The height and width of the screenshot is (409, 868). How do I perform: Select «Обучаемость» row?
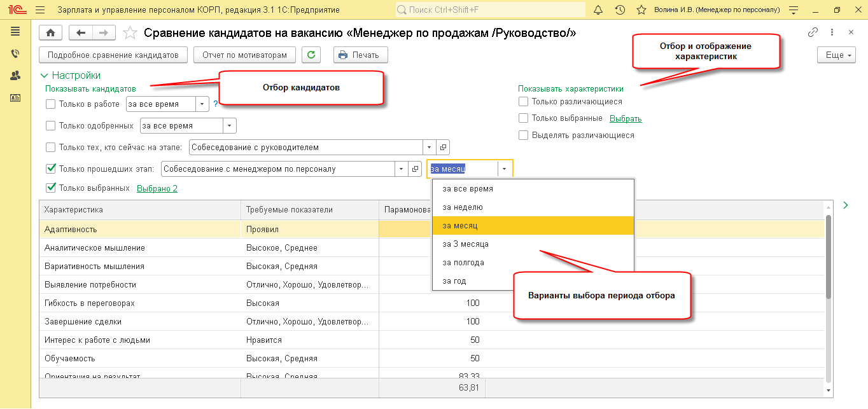(431, 358)
